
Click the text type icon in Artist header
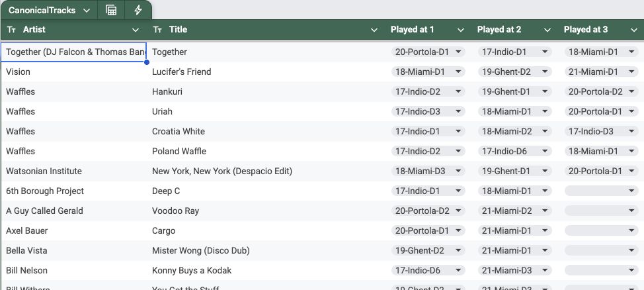tap(11, 30)
